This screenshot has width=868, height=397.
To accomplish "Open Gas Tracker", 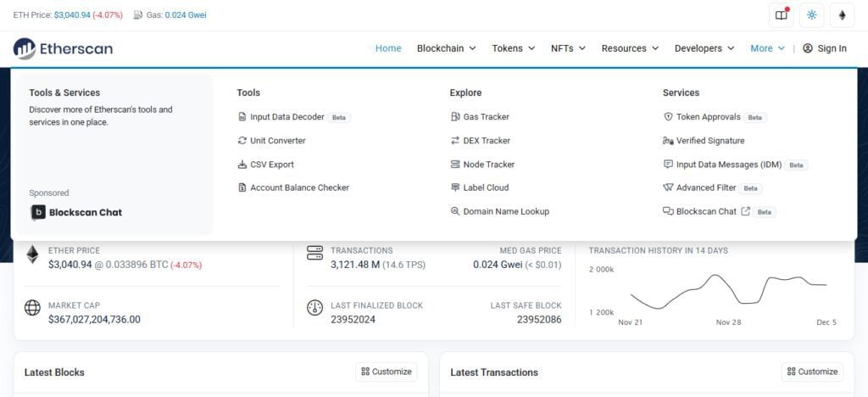I will coord(486,117).
